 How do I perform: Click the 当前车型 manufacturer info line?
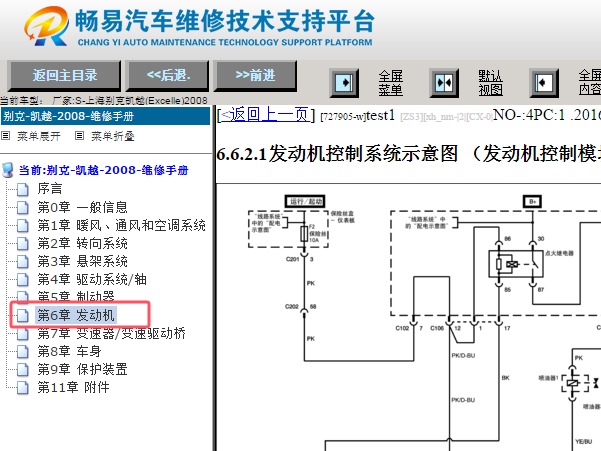point(104,100)
